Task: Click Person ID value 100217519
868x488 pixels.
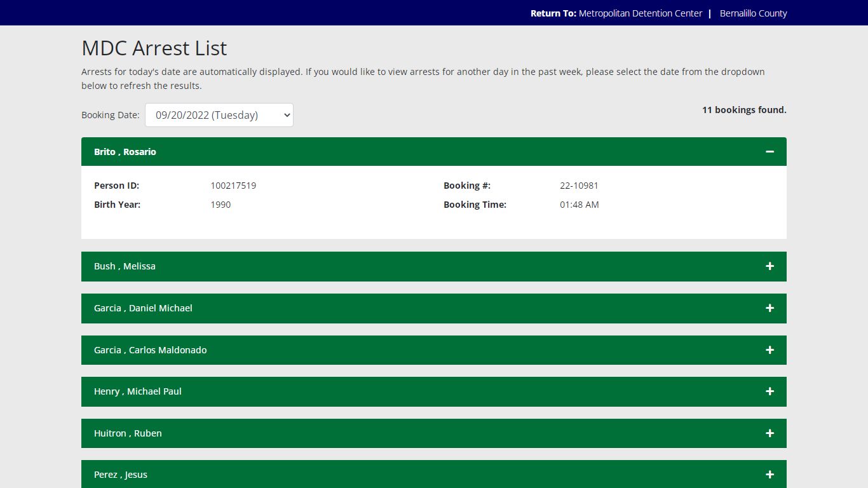Action: coord(233,186)
